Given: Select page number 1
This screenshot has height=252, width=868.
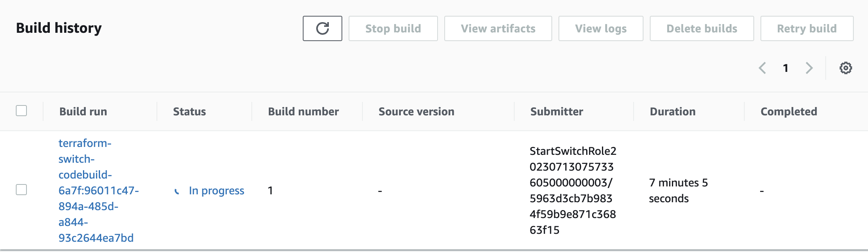Looking at the screenshot, I should tap(786, 68).
